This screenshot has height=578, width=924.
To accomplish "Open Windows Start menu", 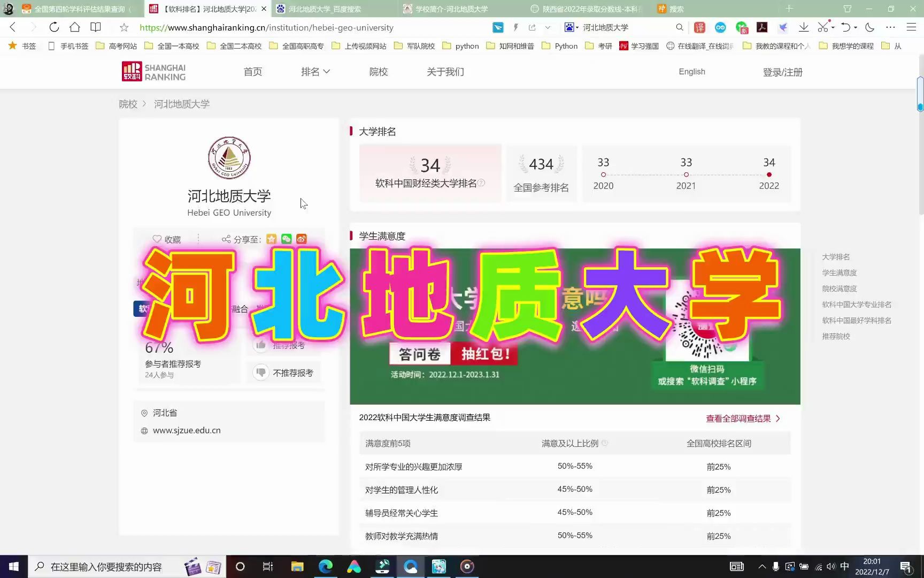I will click(x=14, y=567).
